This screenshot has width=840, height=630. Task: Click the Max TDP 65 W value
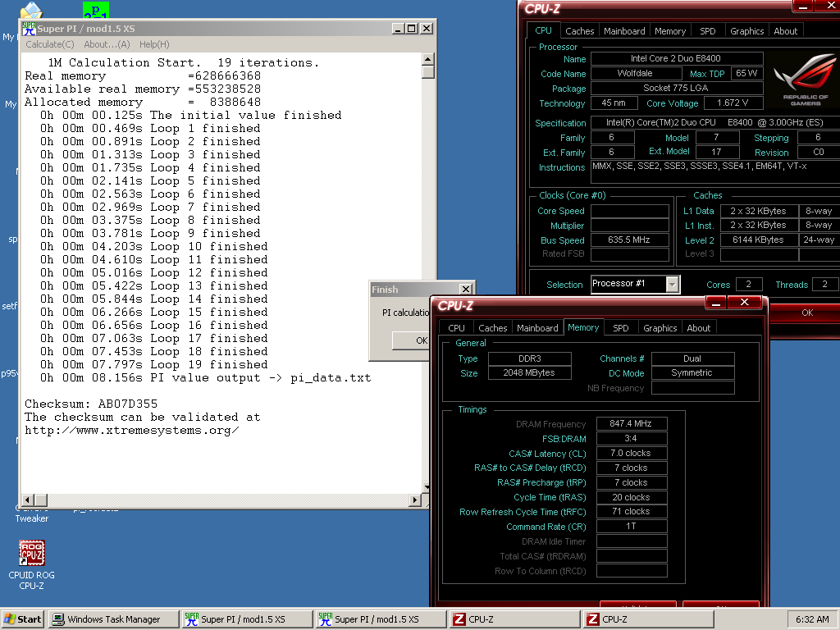[x=746, y=73]
